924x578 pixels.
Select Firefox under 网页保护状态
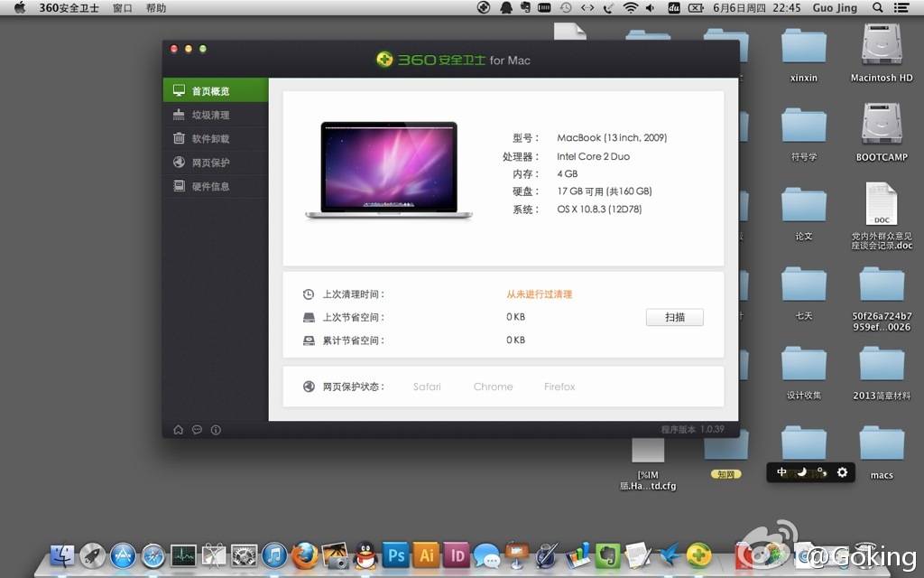point(559,387)
